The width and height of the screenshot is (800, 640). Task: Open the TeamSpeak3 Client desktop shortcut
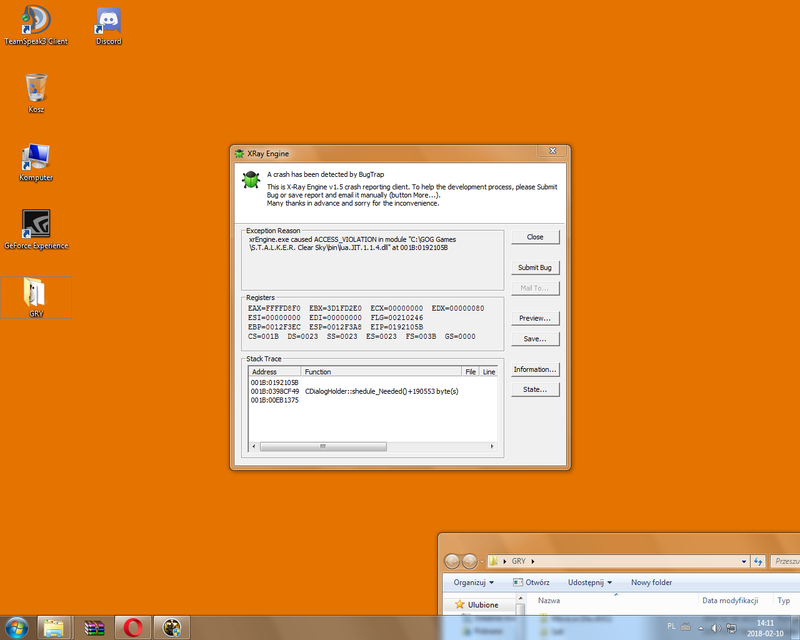coord(36,24)
